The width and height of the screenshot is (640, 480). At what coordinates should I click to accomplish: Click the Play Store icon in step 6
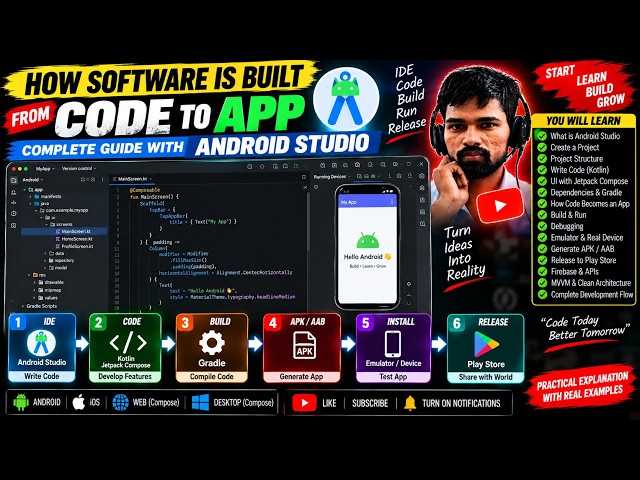[x=486, y=344]
